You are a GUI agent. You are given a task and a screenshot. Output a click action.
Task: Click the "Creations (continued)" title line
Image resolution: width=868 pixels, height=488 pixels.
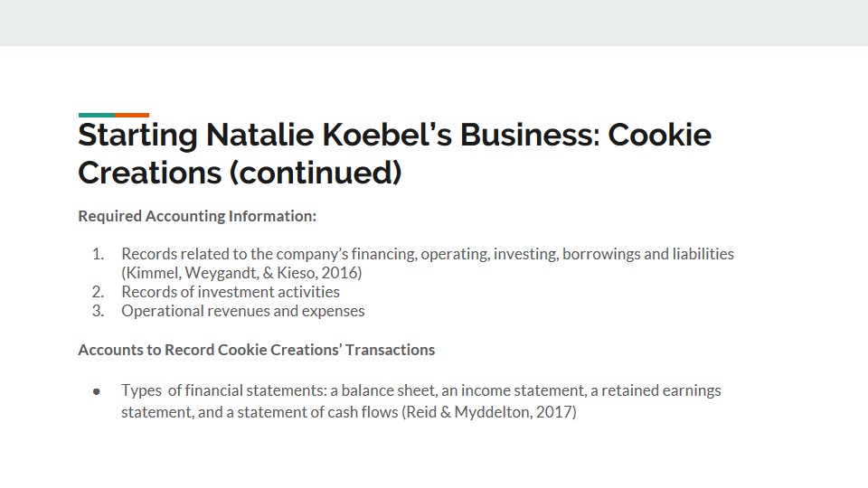(x=240, y=173)
